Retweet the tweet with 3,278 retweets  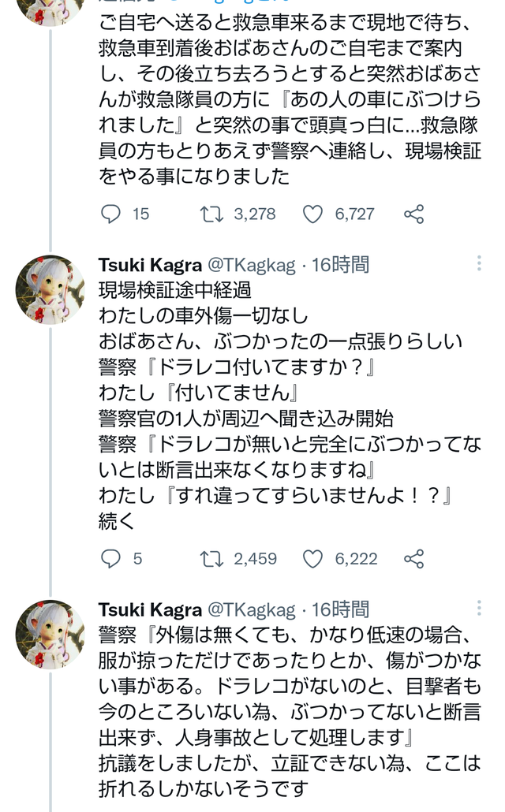point(211,214)
